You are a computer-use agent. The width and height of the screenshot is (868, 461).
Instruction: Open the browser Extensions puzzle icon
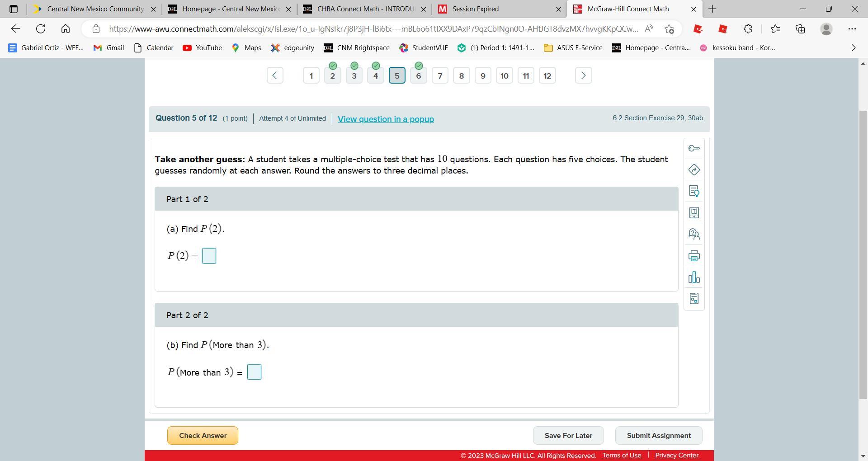tap(748, 29)
